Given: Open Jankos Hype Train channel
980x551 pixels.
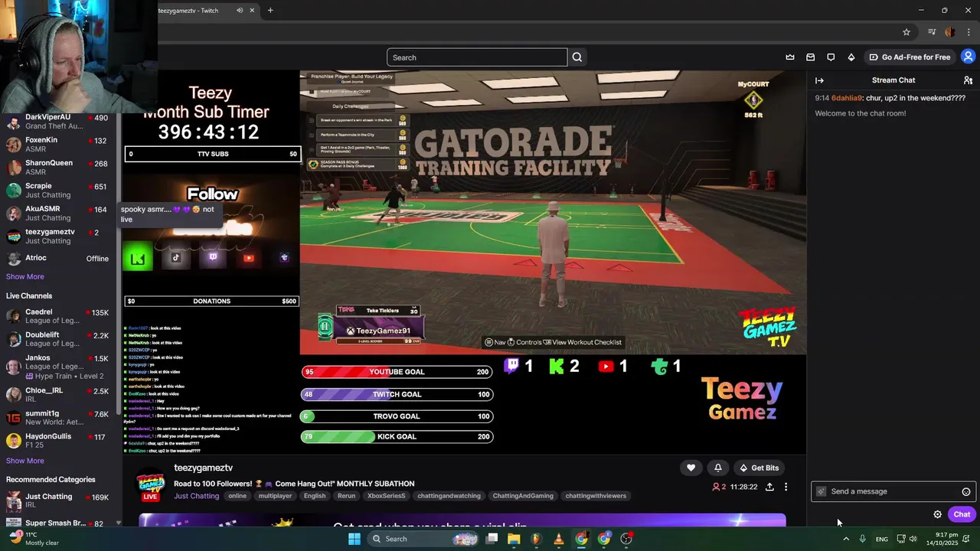Looking at the screenshot, I should point(58,367).
